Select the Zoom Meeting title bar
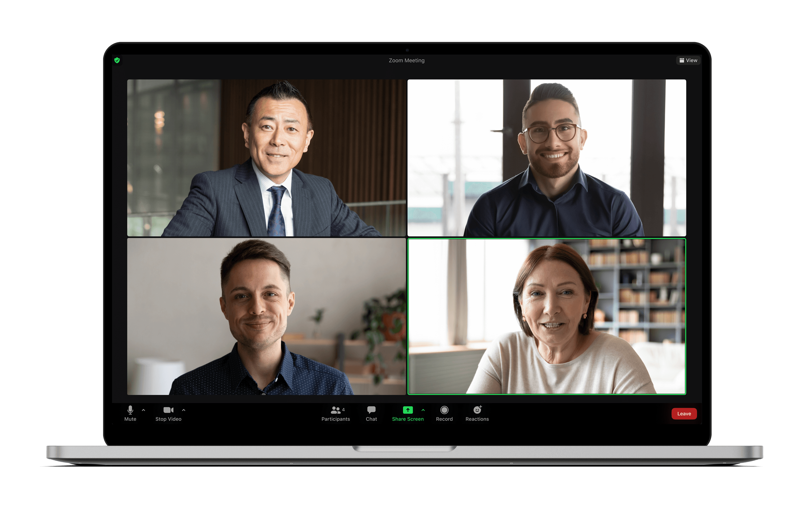 coord(406,60)
